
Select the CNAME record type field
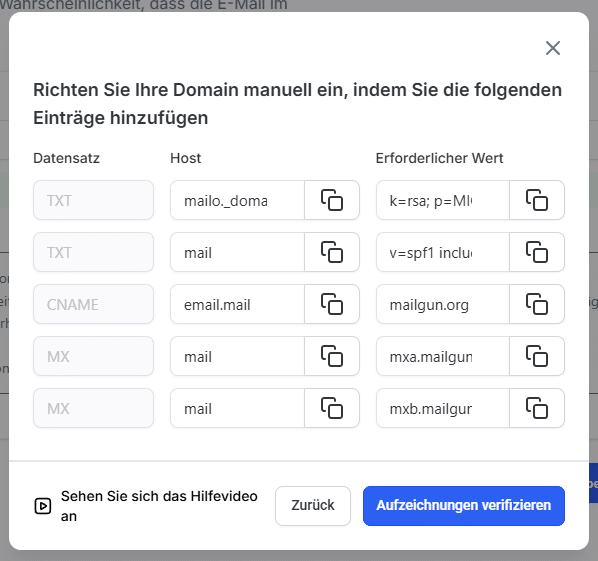coord(93,304)
